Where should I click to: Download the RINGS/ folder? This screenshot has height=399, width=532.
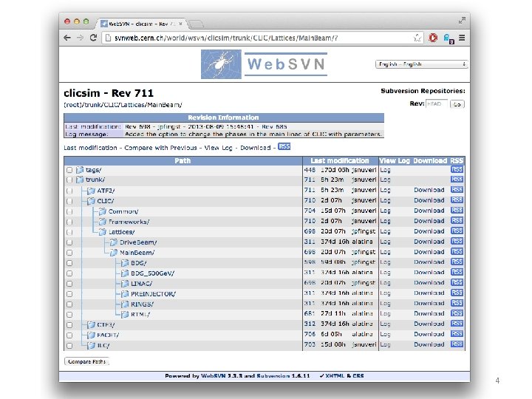coord(429,303)
